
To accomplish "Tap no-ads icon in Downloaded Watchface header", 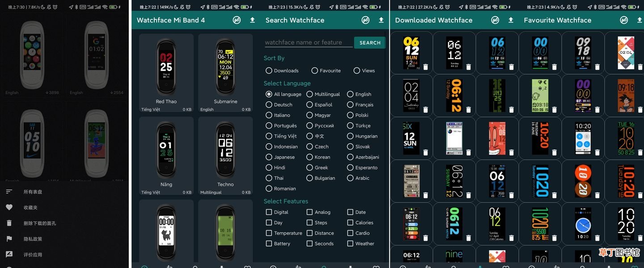I will [x=495, y=20].
